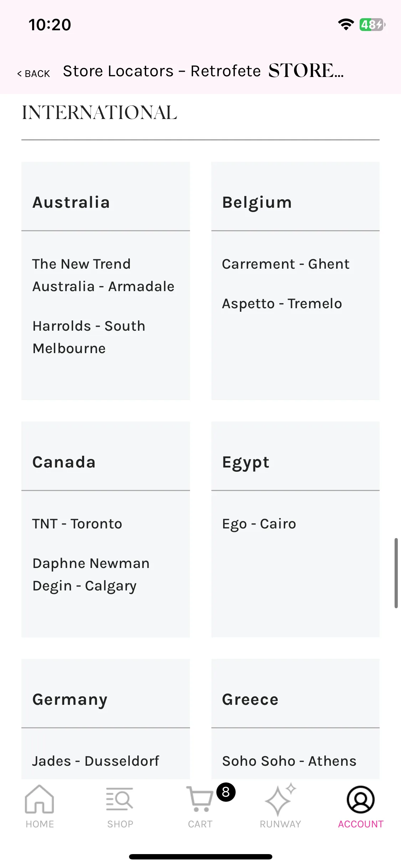
Task: Select Carrement - Ghent store link
Action: 286,264
